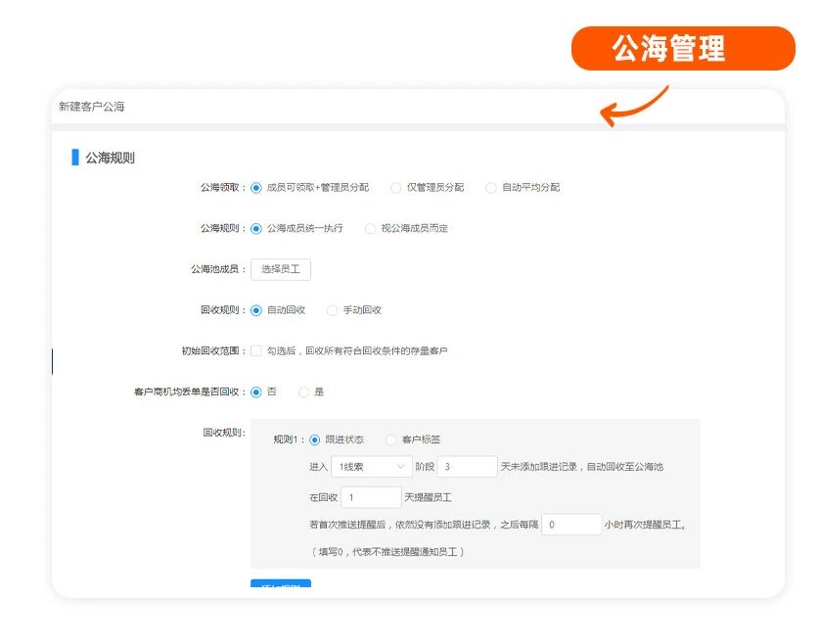Click the blue add-rule button at bottom
Screen dimensions: 819x644
click(x=281, y=584)
